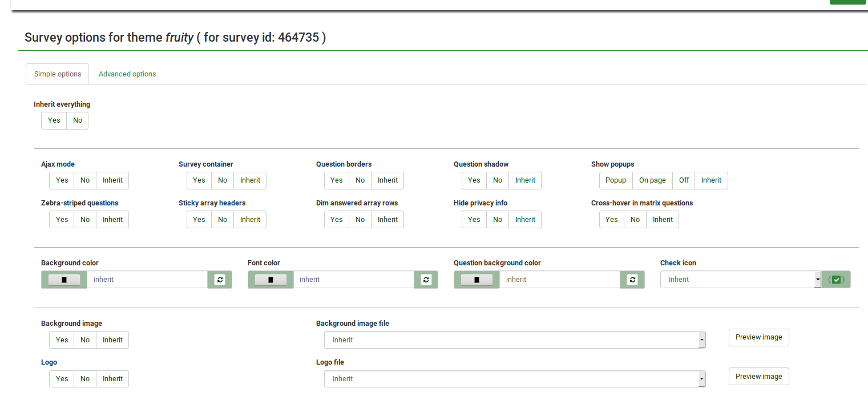Image resolution: width=868 pixels, height=404 pixels.
Task: Open the Logo file dropdown
Action: (x=515, y=379)
